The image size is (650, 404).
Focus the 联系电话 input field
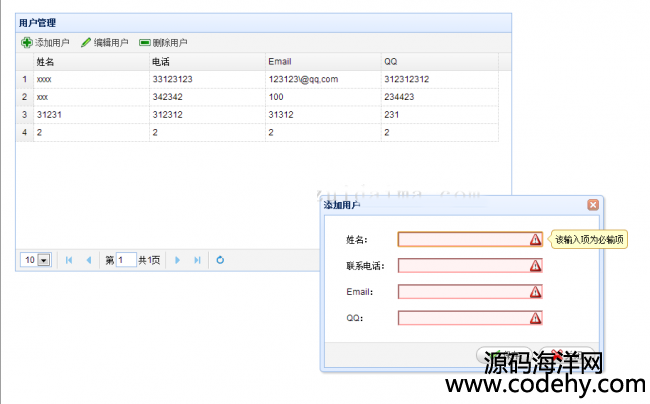(462, 266)
